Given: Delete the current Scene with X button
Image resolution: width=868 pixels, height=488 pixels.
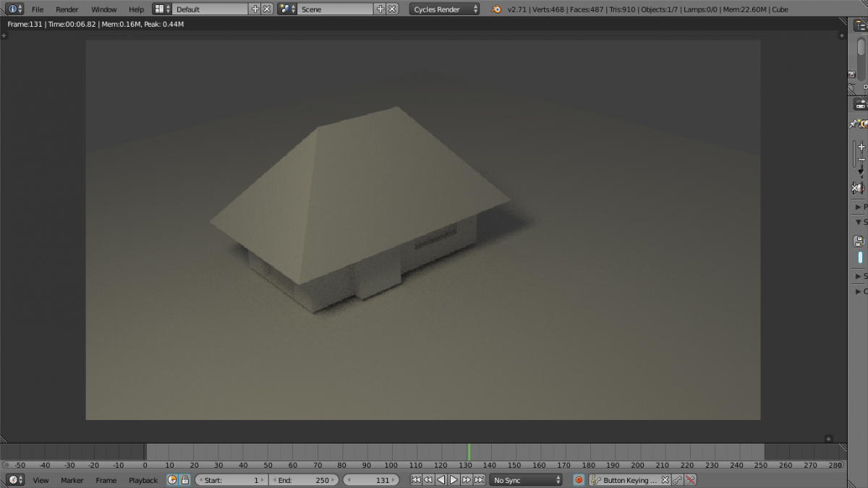Looking at the screenshot, I should point(392,9).
